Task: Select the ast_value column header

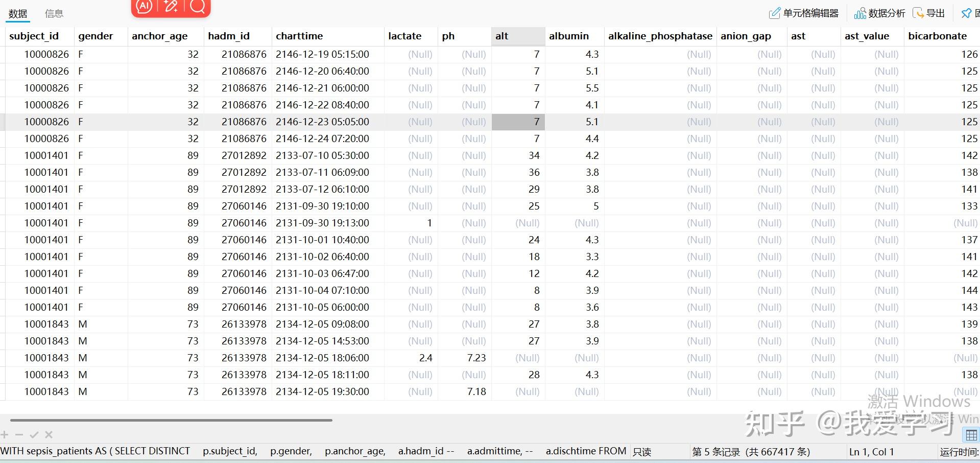Action: (872, 36)
